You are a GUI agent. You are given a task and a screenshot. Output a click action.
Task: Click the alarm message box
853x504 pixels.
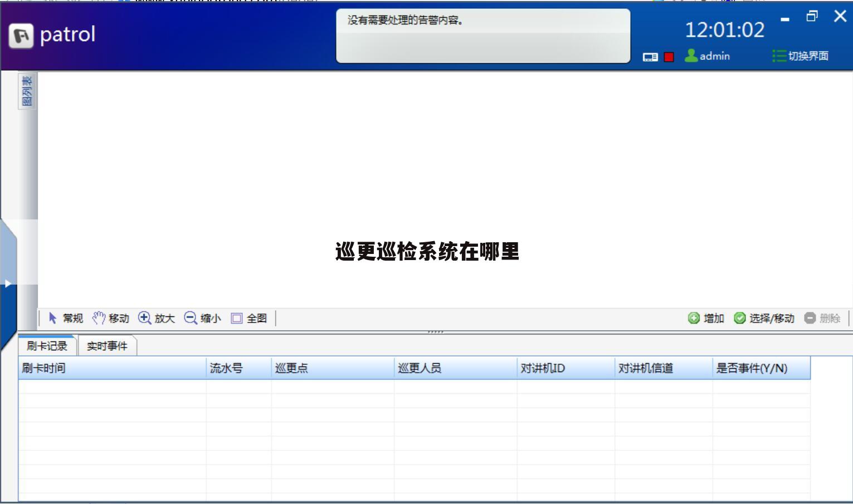[x=483, y=36]
